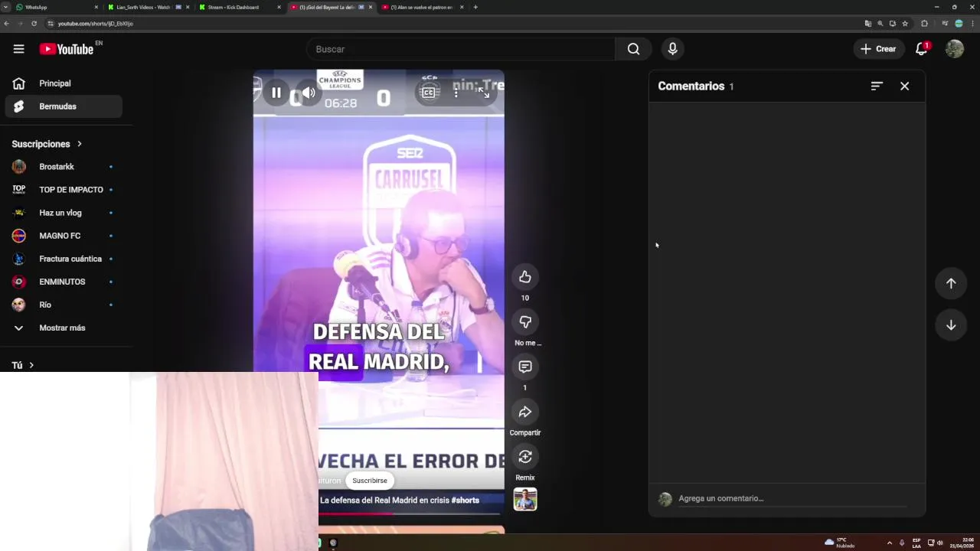
Task: Click the search magnifier button
Action: (x=633, y=49)
